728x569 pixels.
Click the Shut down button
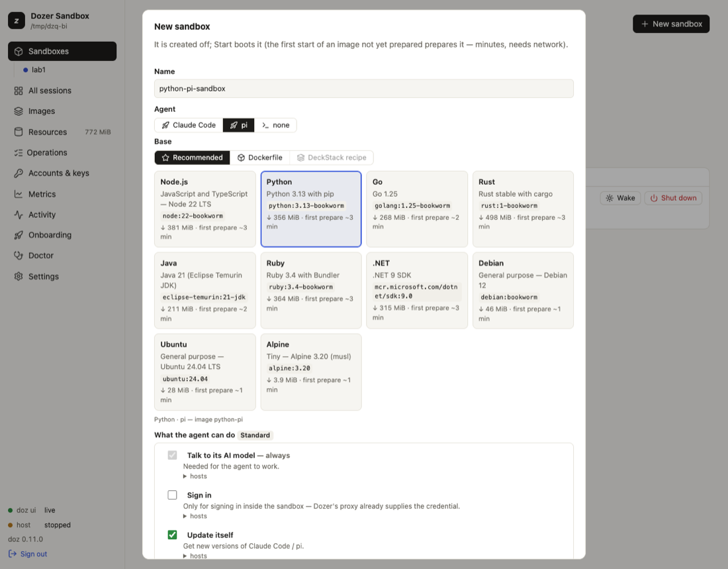(673, 198)
